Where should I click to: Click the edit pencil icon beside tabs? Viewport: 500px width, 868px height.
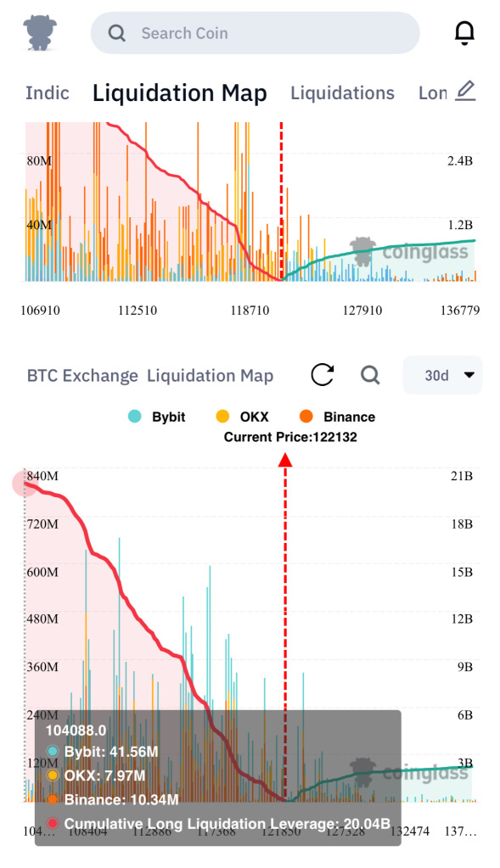(465, 91)
